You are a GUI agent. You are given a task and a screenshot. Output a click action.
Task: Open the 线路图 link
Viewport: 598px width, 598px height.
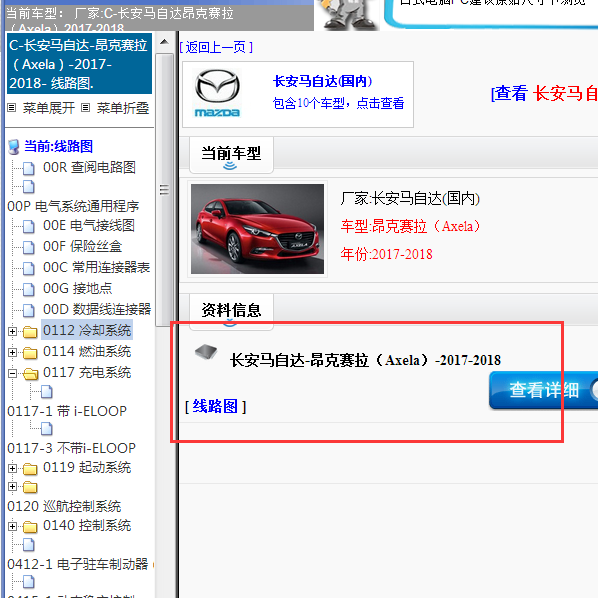click(x=215, y=406)
